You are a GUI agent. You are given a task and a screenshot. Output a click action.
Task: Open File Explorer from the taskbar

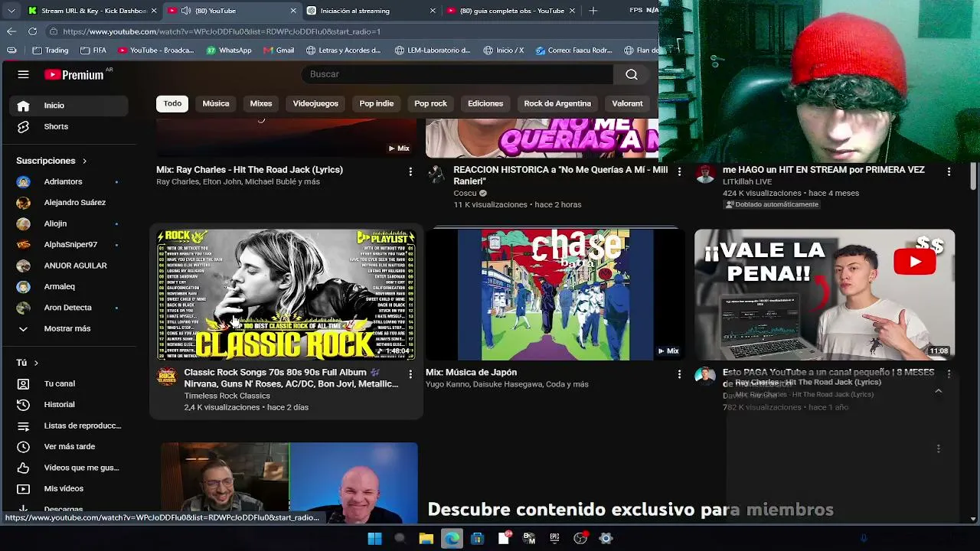[x=426, y=538]
